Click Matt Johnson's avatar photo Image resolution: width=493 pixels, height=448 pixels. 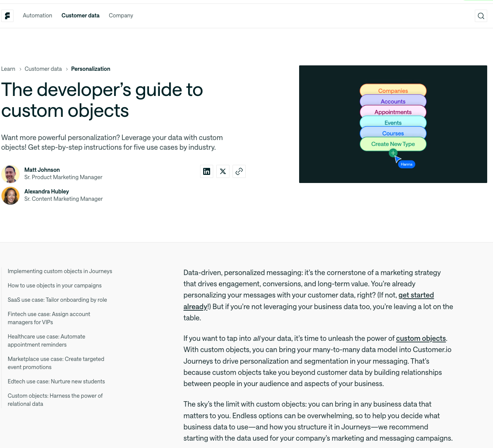point(10,174)
